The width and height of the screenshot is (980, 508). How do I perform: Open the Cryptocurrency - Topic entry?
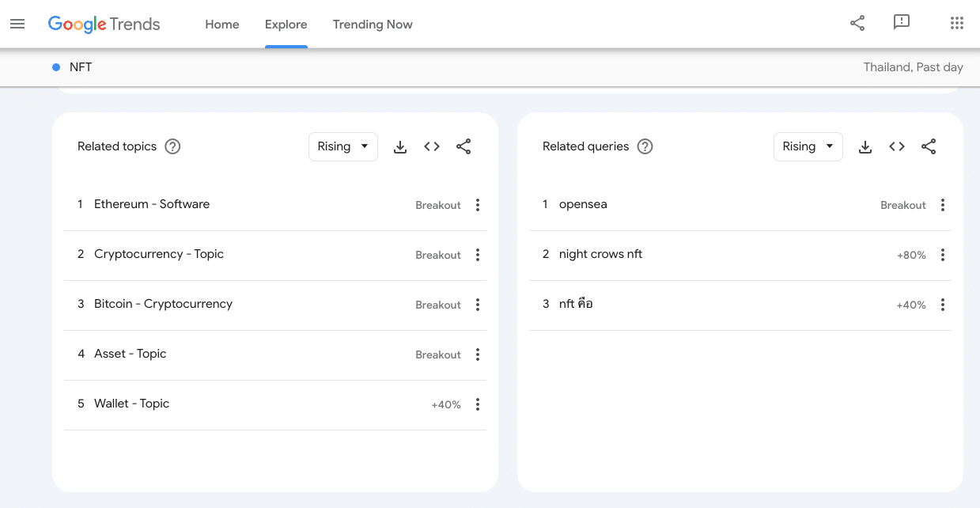[159, 254]
